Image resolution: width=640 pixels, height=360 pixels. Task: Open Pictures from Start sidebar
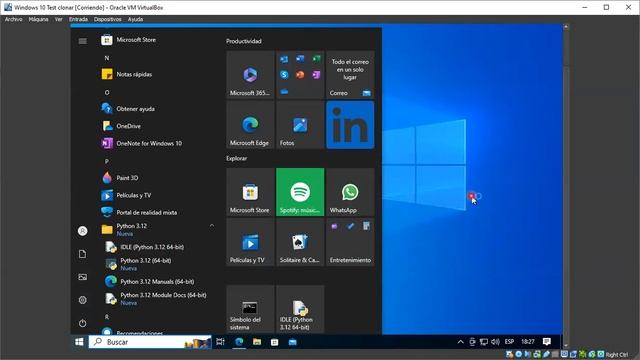click(x=82, y=277)
